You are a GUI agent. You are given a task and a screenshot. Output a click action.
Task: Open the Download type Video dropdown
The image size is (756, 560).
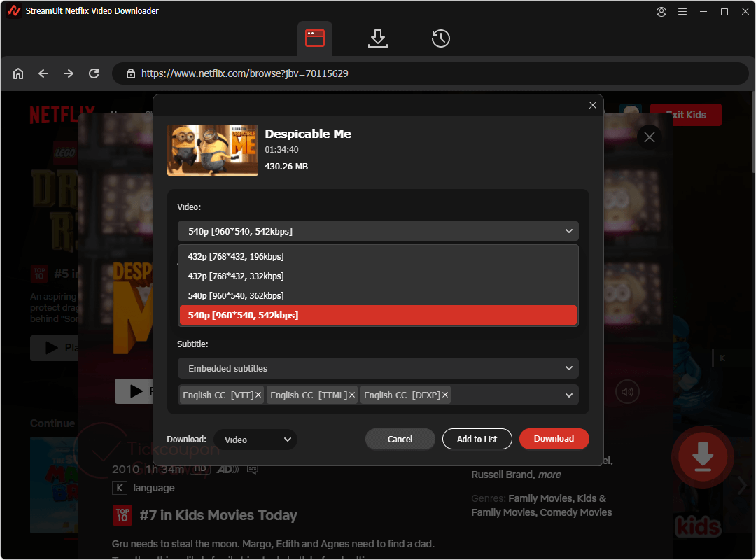click(255, 440)
